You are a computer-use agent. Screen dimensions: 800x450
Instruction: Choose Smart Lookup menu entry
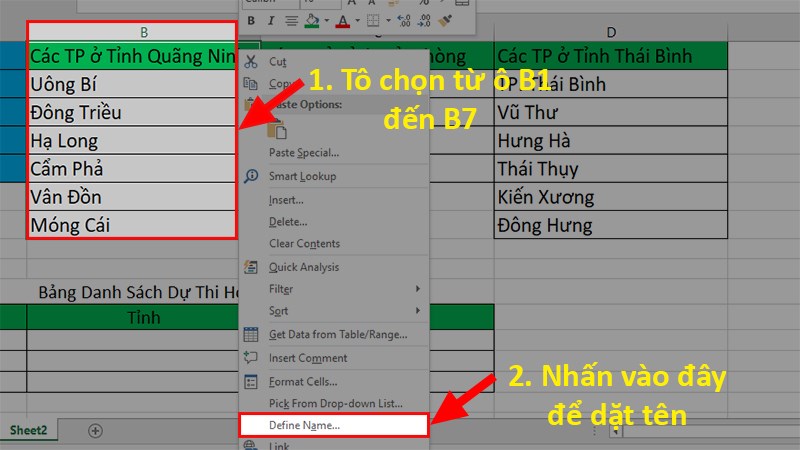click(334, 176)
